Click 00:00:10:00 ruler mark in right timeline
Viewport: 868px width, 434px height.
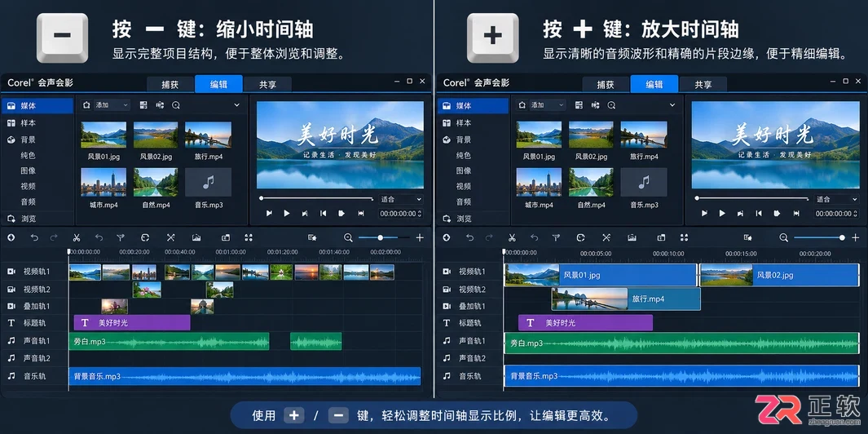669,254
